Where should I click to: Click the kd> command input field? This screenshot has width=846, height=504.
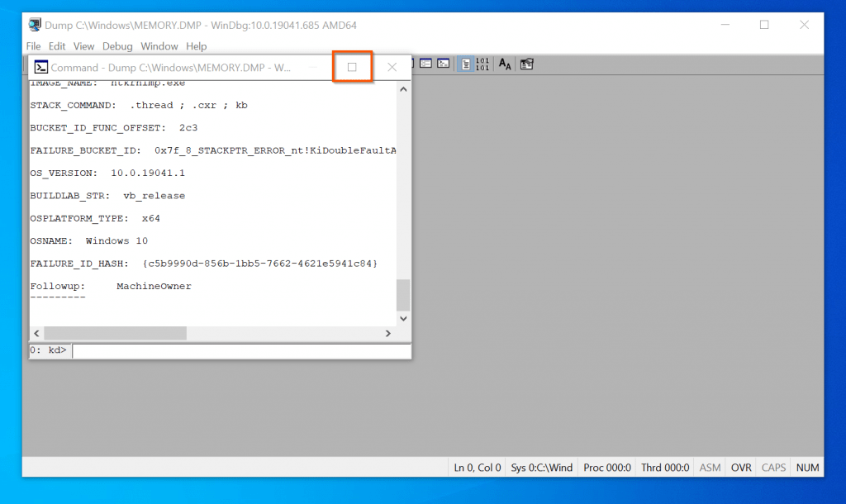point(241,351)
